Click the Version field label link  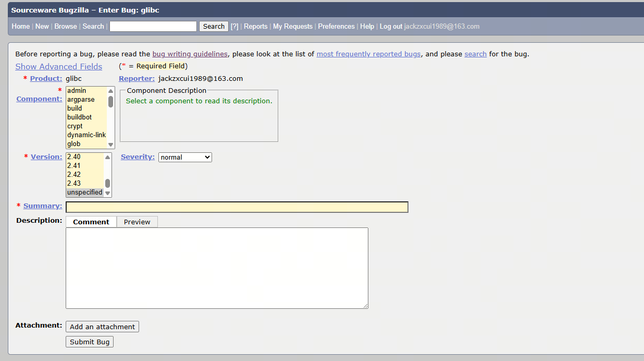coord(46,157)
